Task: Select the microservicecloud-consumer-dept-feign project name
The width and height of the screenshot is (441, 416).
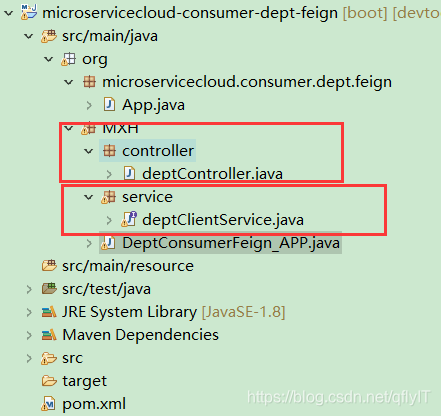Action: pos(190,13)
